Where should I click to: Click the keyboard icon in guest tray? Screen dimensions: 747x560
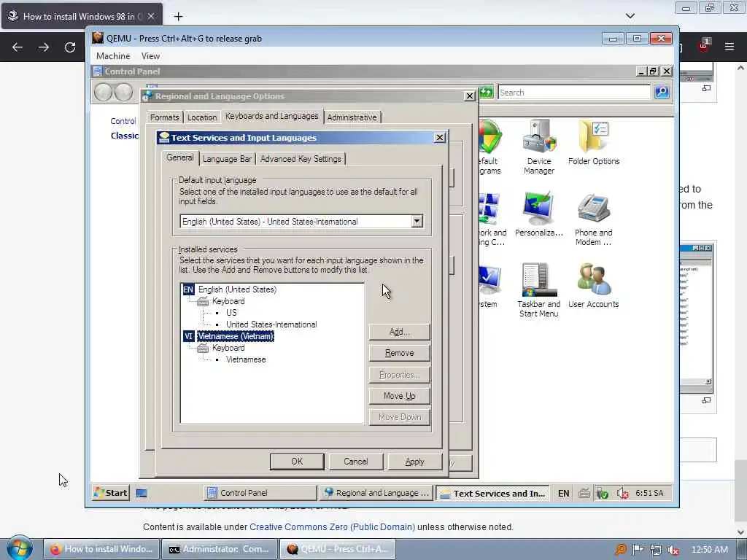[x=584, y=494]
